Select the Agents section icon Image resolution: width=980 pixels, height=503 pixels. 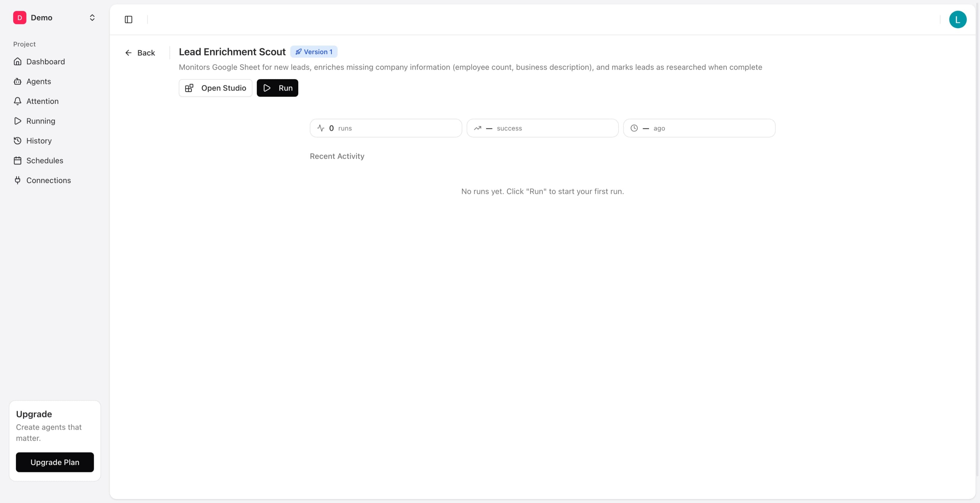pyautogui.click(x=18, y=81)
